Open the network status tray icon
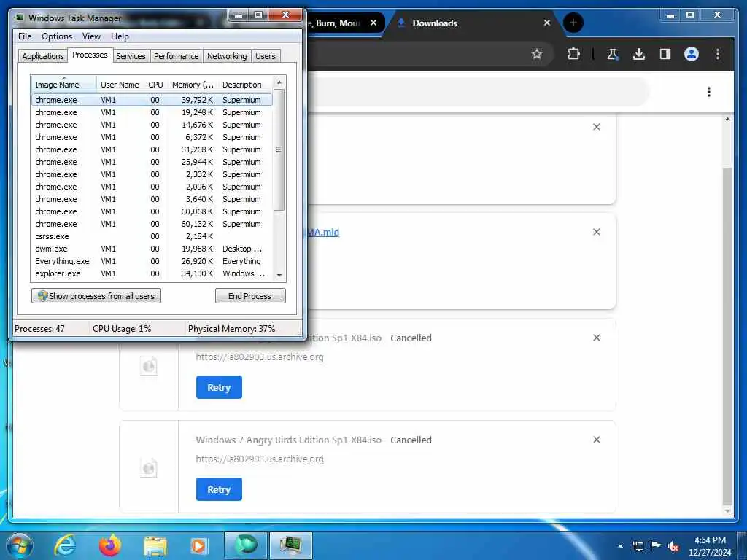This screenshot has height=560, width=747. 638,546
